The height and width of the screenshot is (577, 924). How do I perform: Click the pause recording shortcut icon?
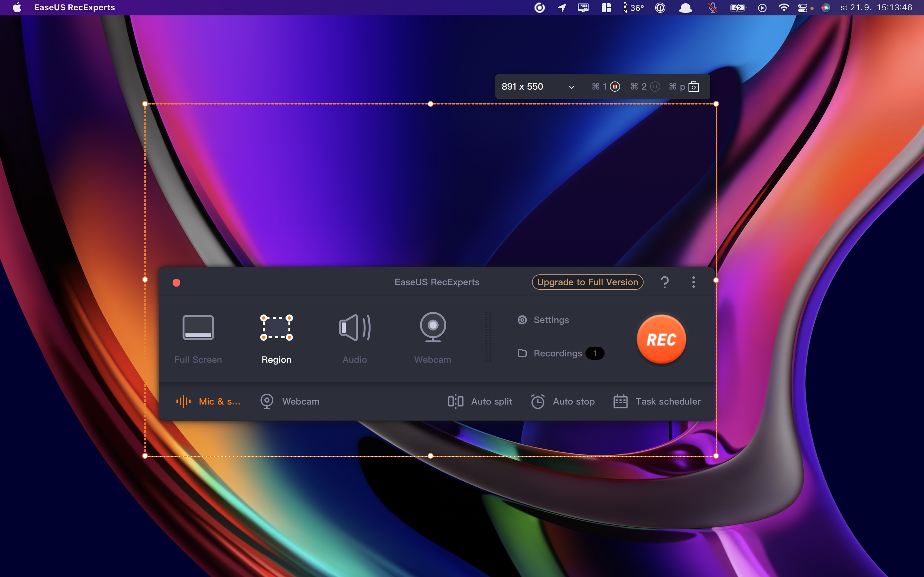[x=655, y=87]
